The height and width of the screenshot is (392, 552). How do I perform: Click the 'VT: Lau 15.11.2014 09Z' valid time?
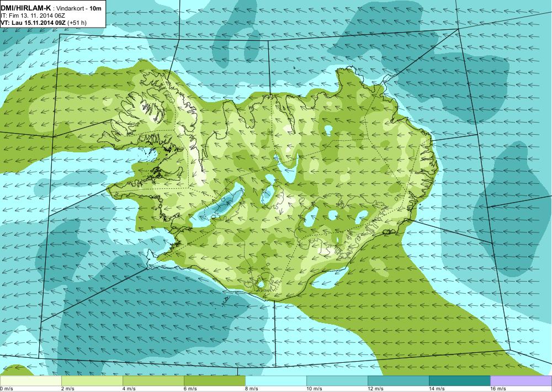pos(33,23)
